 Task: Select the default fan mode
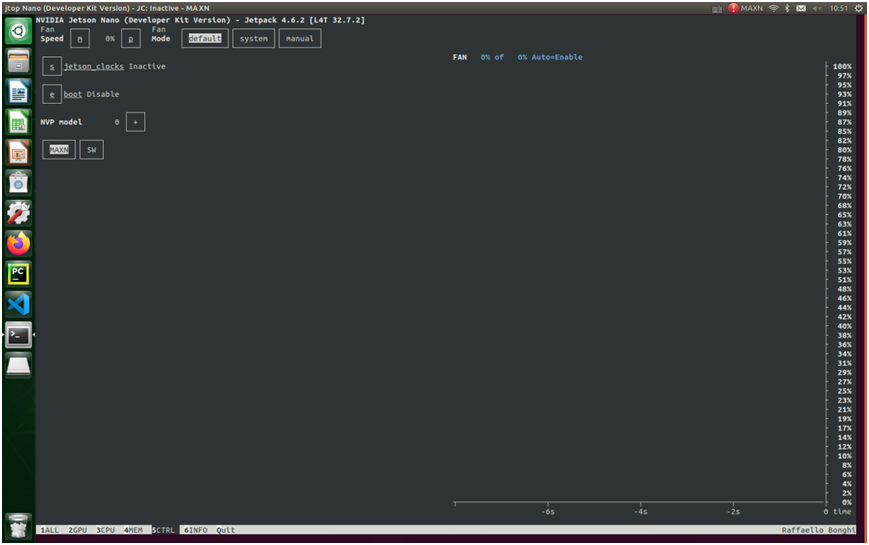205,38
